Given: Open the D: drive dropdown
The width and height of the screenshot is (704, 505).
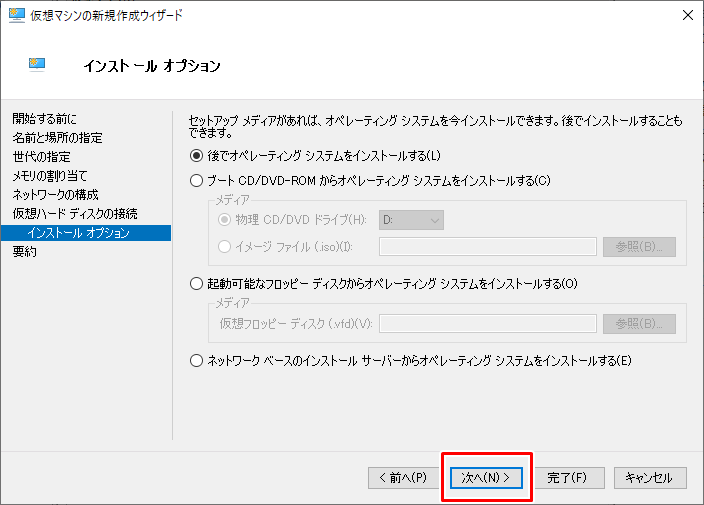Looking at the screenshot, I should 411,220.
